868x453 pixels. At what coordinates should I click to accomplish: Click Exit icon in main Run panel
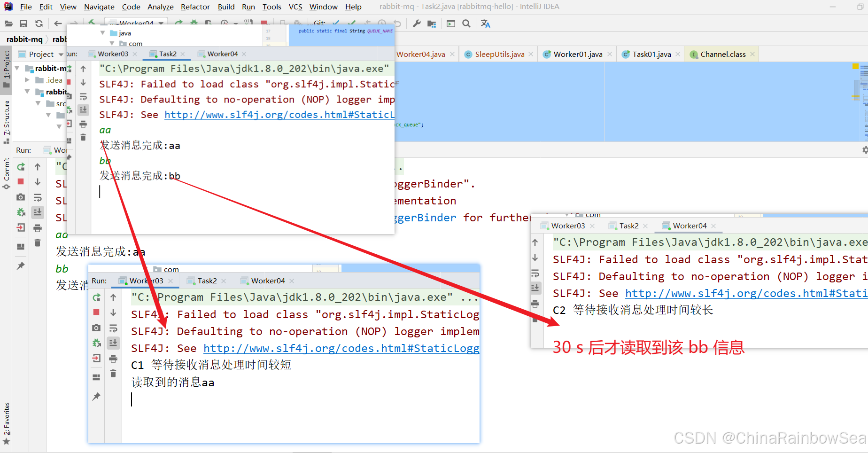coord(21,228)
